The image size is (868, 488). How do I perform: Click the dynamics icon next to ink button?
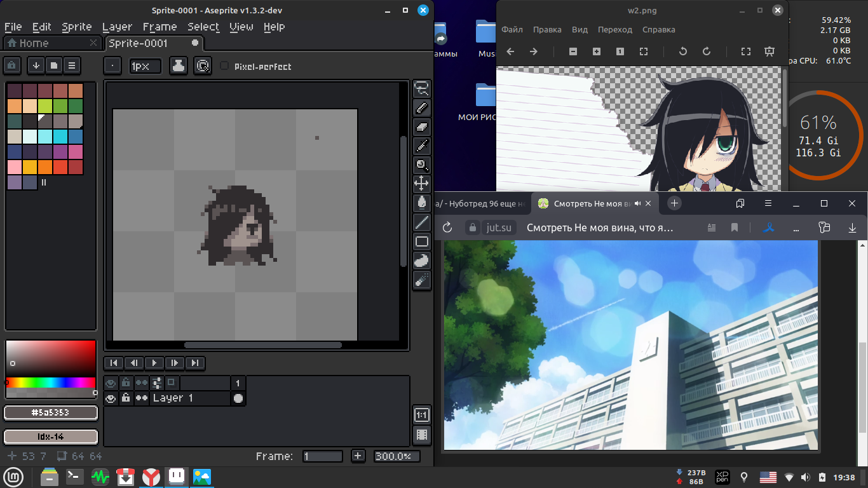pyautogui.click(x=203, y=65)
